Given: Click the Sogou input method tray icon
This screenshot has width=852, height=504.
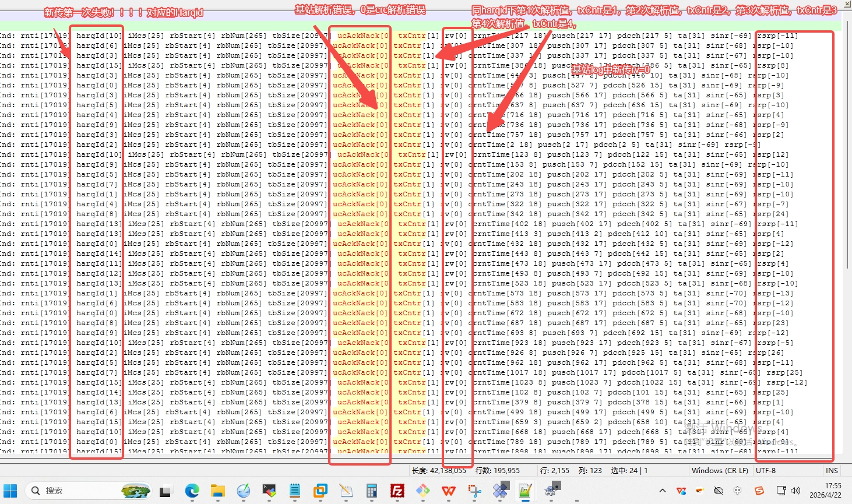Looking at the screenshot, I should [x=759, y=491].
